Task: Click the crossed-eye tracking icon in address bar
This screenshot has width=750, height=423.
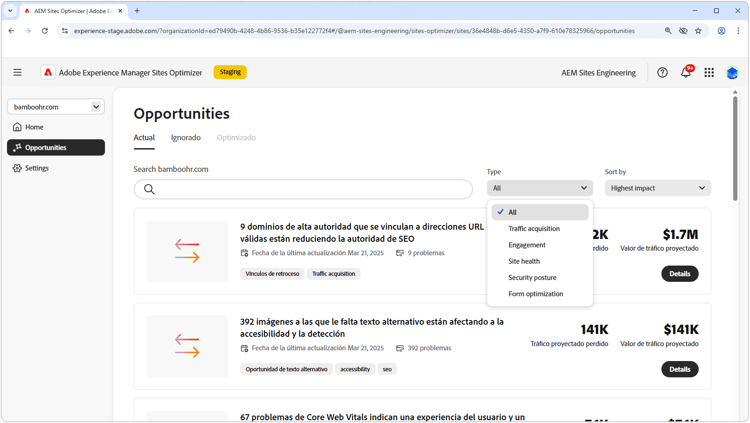Action: [683, 31]
